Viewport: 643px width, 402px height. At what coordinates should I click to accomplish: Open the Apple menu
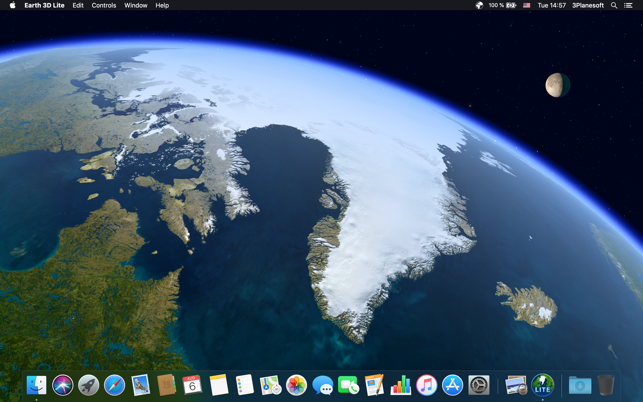[12, 5]
